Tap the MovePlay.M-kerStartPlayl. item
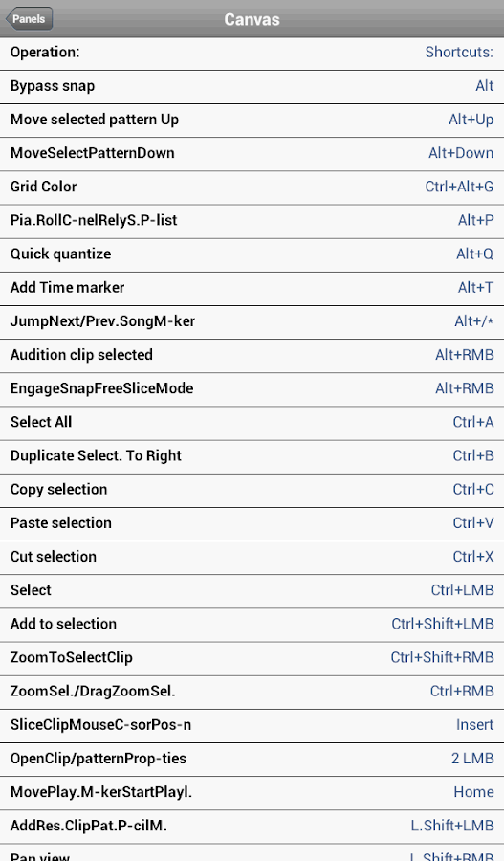Screen dimensions: 504x861 (252, 793)
